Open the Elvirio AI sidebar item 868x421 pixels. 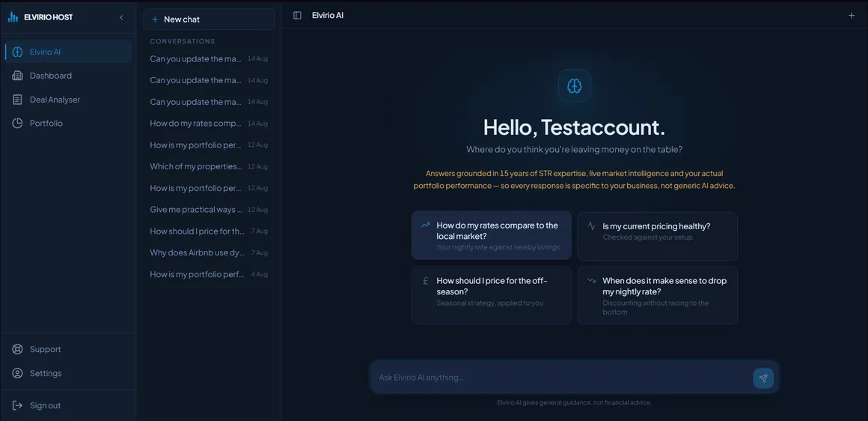[68, 52]
